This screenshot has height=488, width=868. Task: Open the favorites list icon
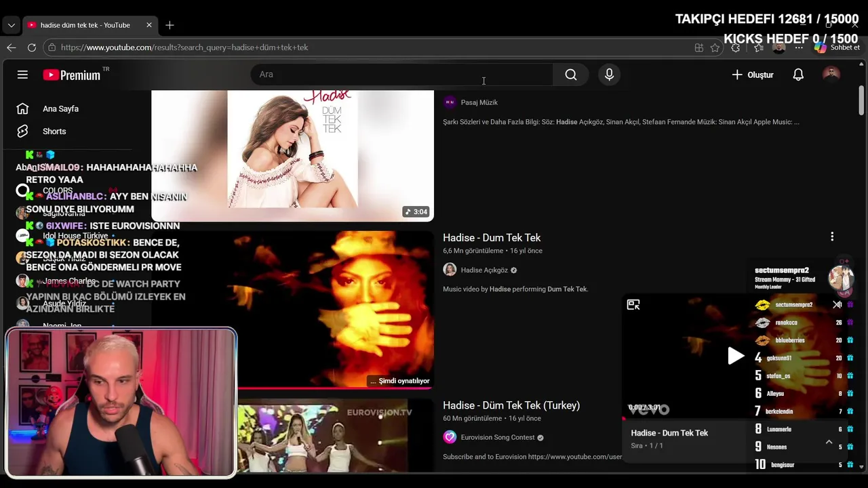(x=758, y=47)
